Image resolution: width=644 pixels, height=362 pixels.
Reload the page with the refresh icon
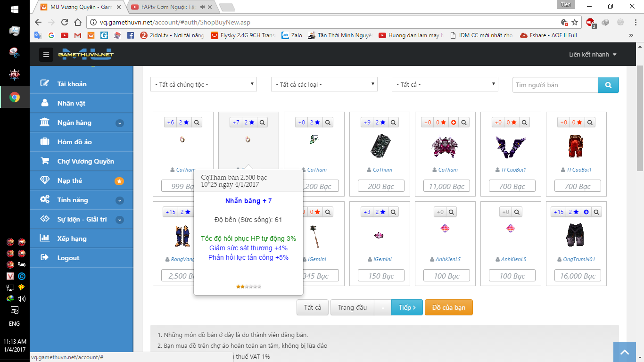(x=65, y=22)
